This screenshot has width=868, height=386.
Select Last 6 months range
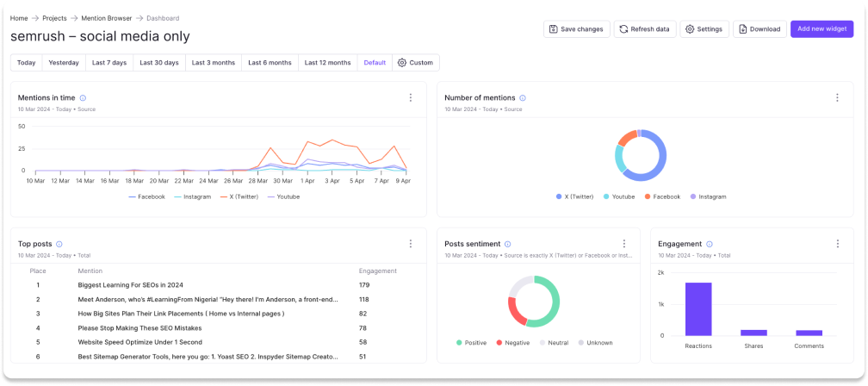[270, 63]
